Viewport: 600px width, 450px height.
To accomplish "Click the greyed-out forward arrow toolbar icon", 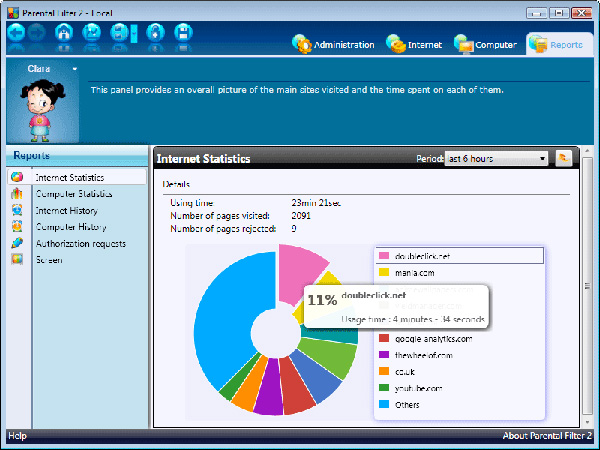I will tap(36, 33).
